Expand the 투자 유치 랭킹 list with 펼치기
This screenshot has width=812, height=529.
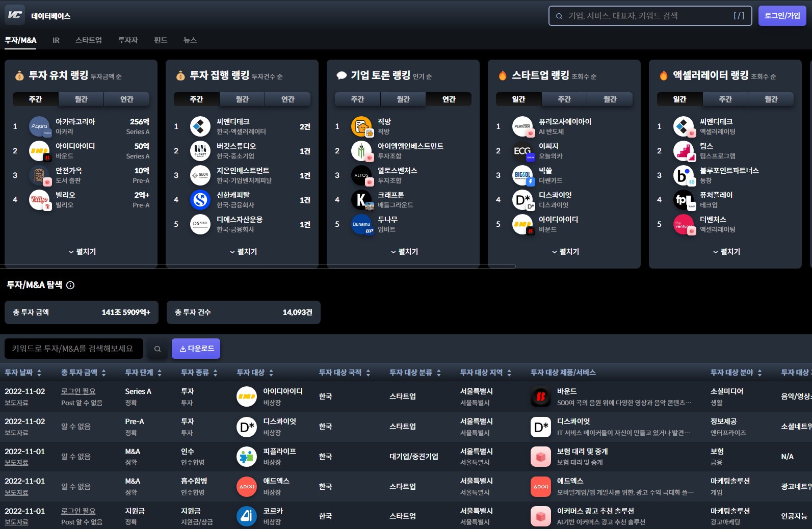tap(82, 252)
